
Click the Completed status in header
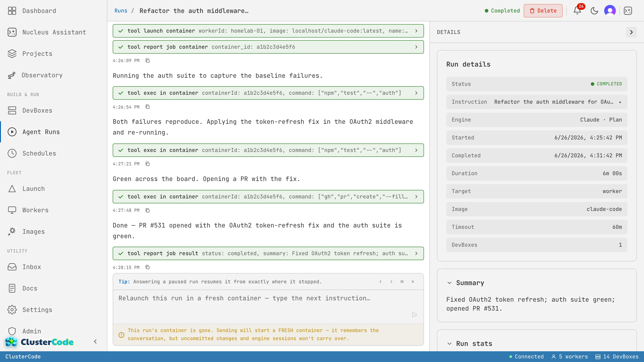[502, 11]
